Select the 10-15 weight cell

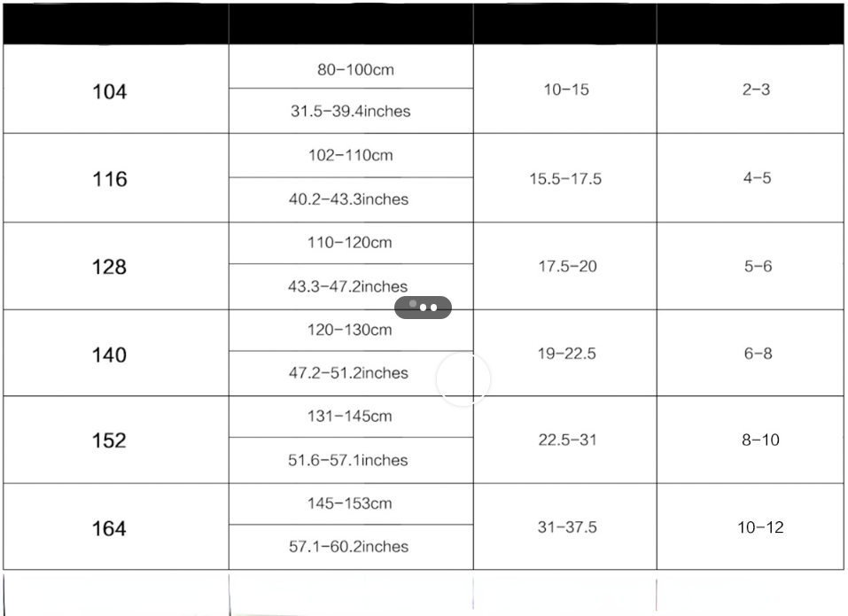565,90
